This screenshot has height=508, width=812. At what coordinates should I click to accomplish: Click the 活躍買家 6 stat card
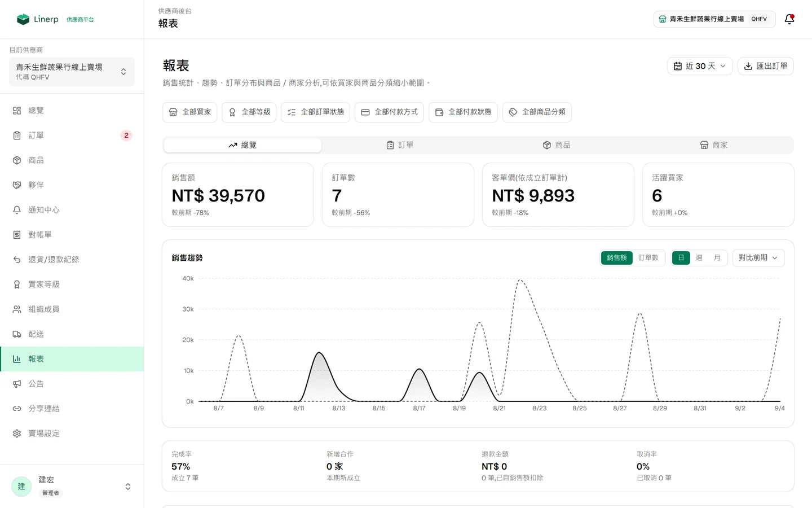point(718,195)
